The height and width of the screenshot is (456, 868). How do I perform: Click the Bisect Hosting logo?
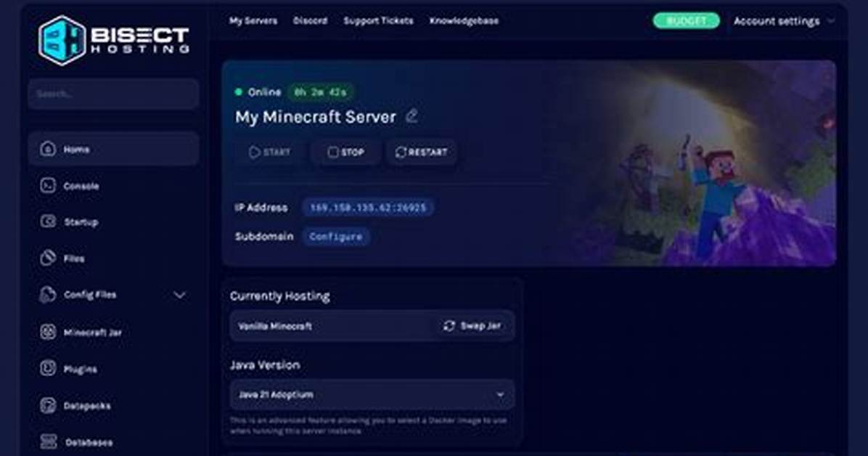[114, 40]
